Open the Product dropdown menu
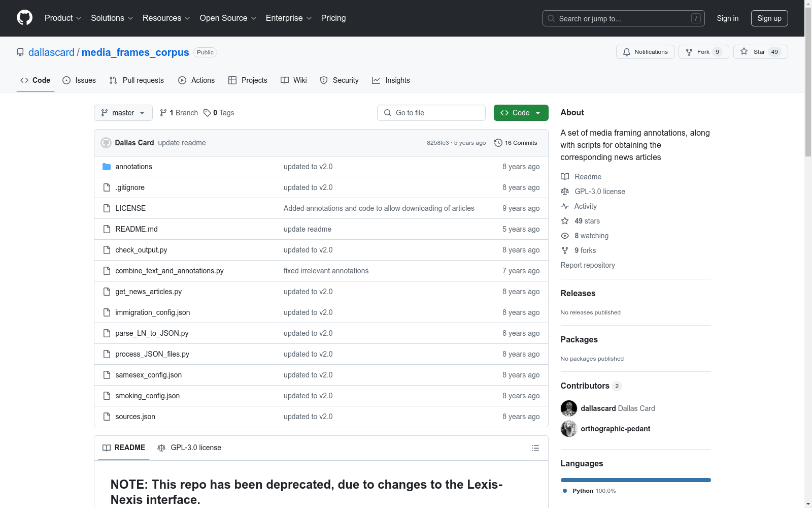812x508 pixels. pyautogui.click(x=63, y=18)
